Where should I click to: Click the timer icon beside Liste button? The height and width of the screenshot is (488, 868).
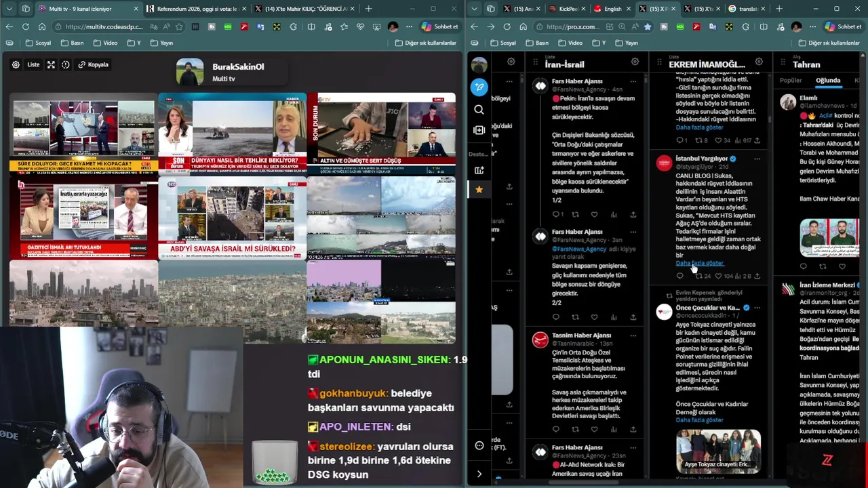click(66, 64)
